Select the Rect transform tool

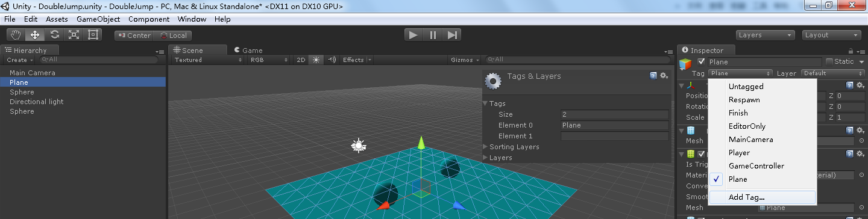[93, 35]
